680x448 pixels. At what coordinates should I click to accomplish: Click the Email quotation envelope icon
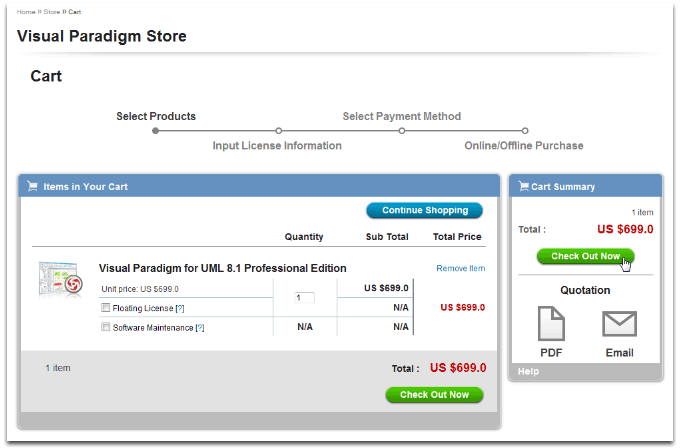[619, 324]
